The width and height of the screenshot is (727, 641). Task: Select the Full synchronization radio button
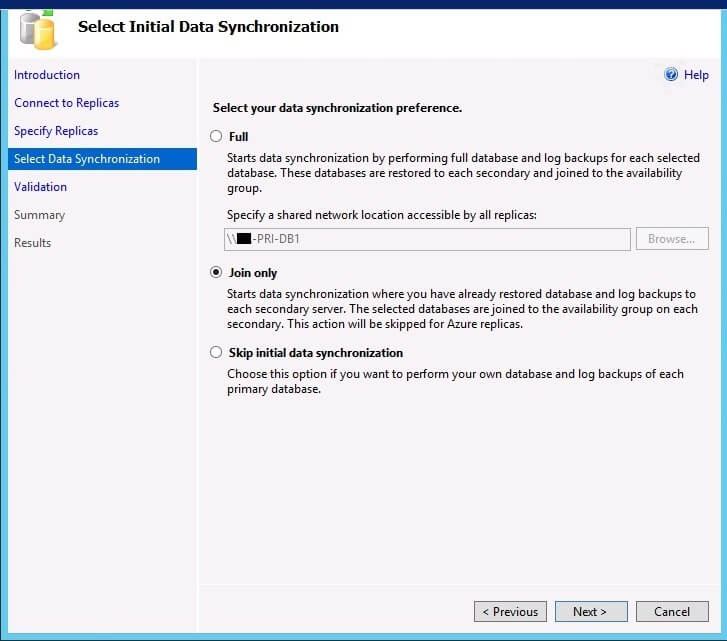pos(216,137)
